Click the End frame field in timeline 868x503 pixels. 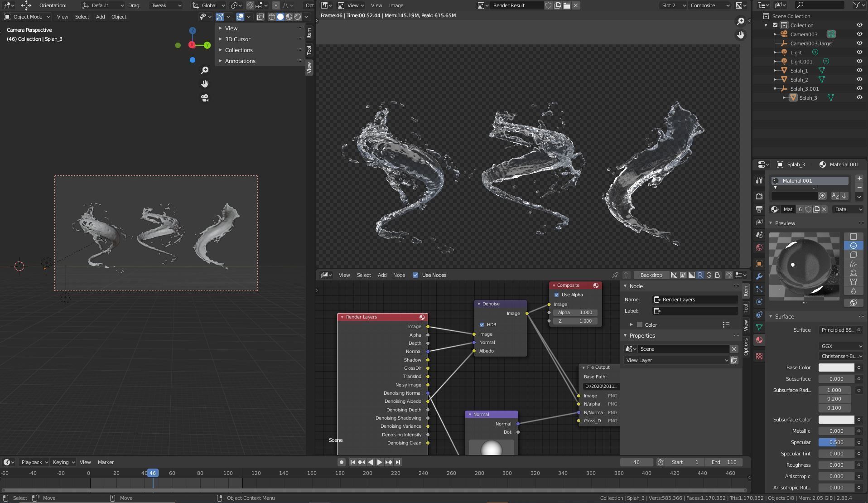pyautogui.click(x=723, y=462)
